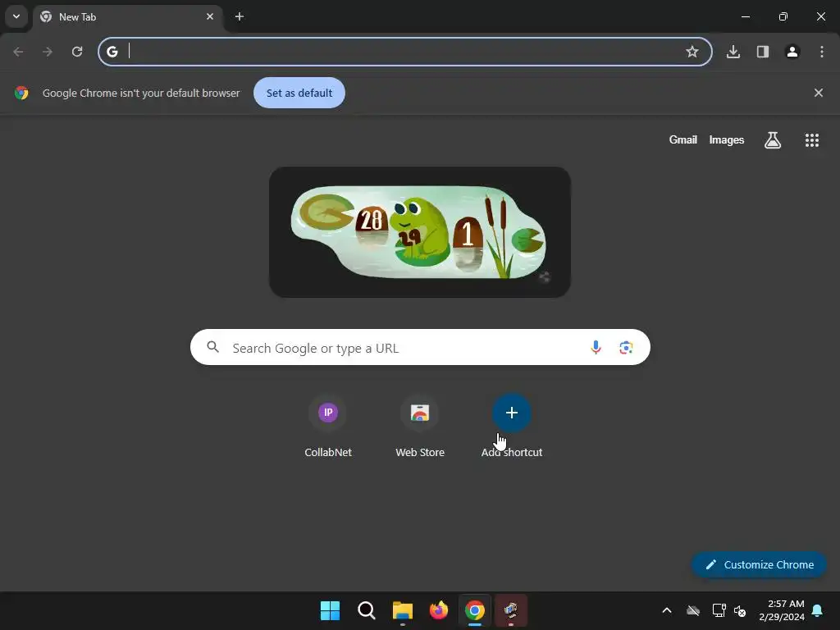Open the CollabNet shortcut
Viewport: 840px width, 630px height.
(328, 427)
